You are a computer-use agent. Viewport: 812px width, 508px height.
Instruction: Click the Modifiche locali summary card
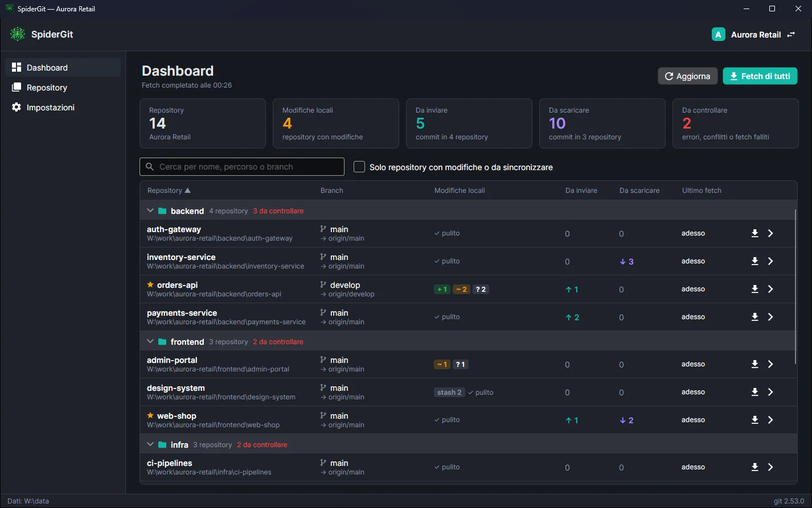pos(335,123)
